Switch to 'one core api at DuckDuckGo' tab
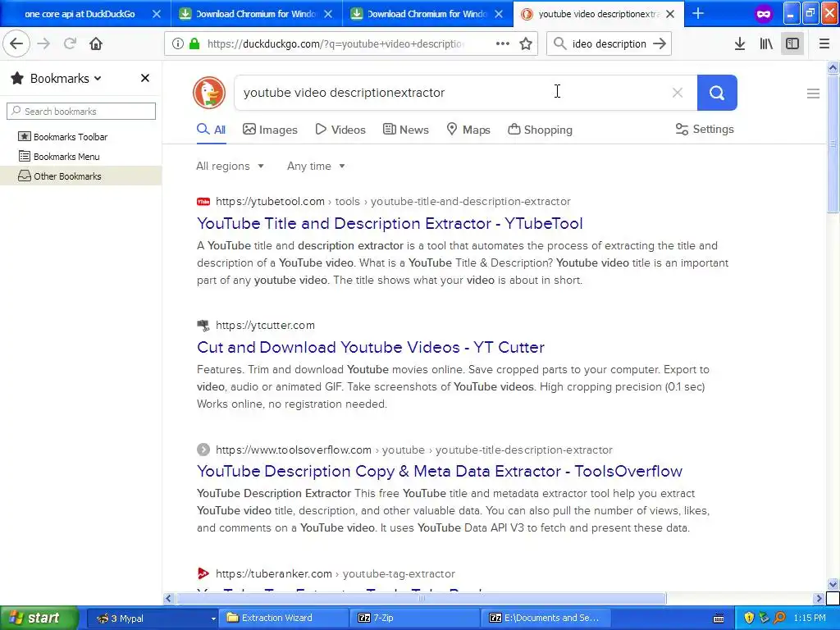The width and height of the screenshot is (840, 630). [x=80, y=14]
